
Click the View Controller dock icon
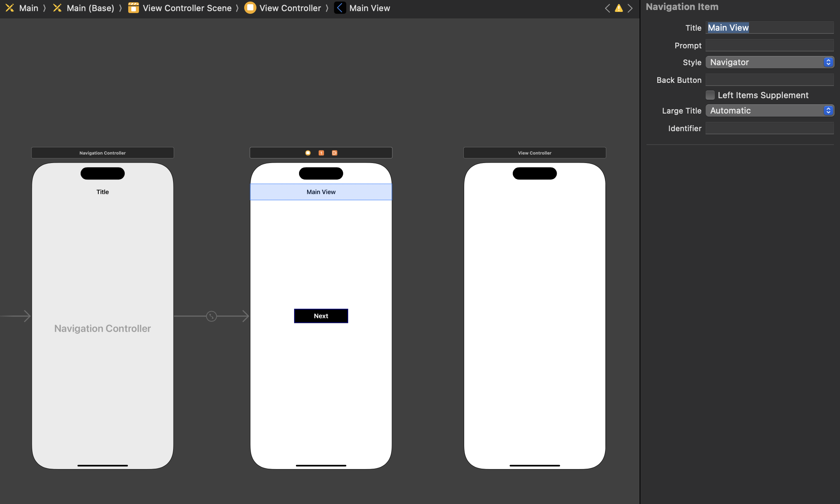308,153
